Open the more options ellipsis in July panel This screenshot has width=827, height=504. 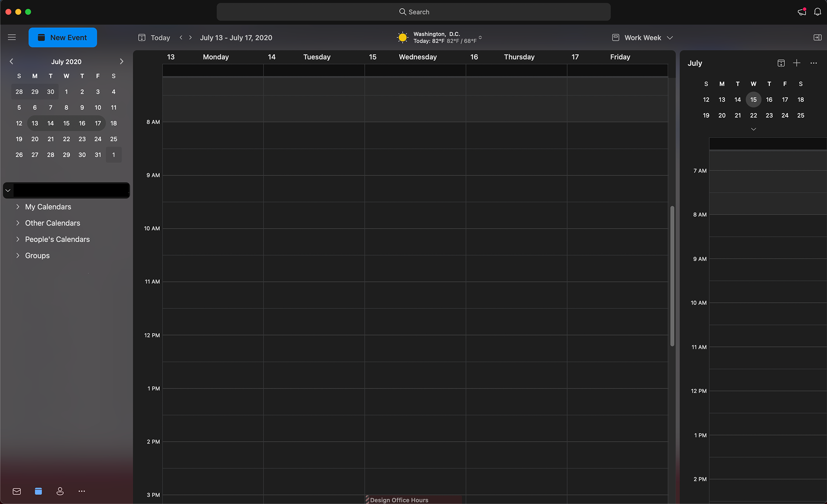point(813,63)
